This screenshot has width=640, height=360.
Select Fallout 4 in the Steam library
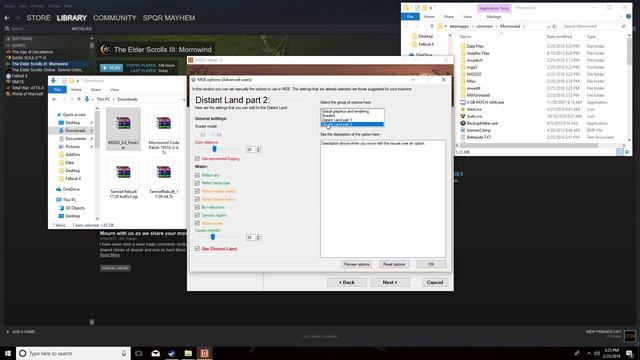[x=20, y=76]
